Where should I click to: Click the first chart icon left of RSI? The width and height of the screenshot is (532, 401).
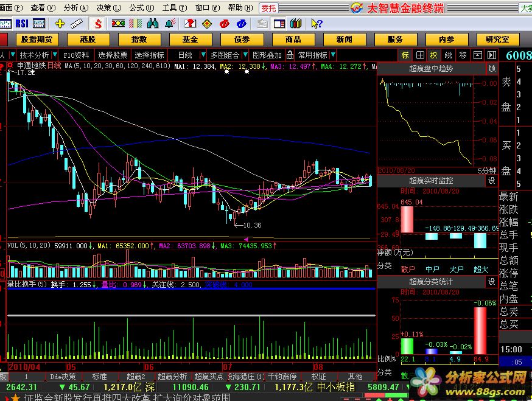[x=5, y=23]
